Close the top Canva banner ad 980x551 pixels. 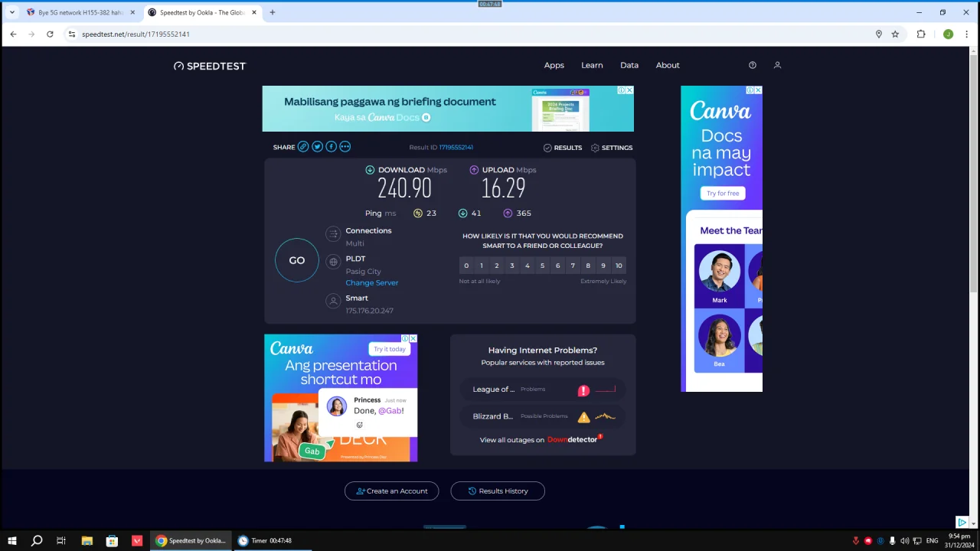629,90
